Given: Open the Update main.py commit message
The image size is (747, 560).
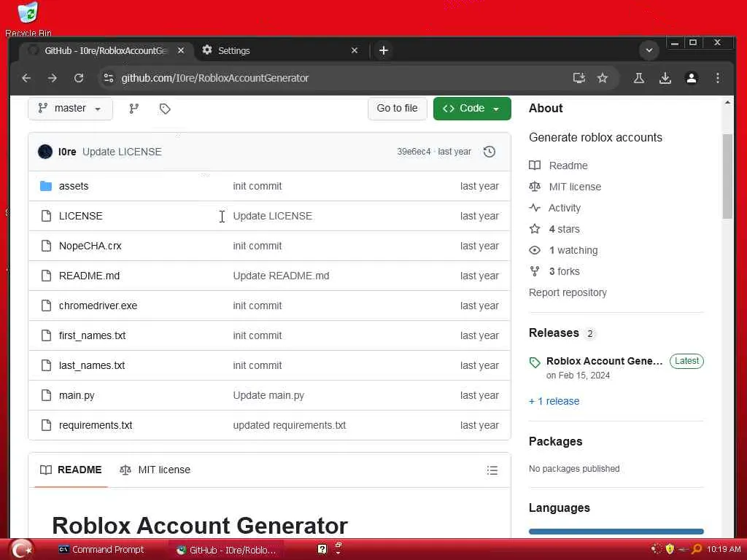Looking at the screenshot, I should click(x=268, y=396).
